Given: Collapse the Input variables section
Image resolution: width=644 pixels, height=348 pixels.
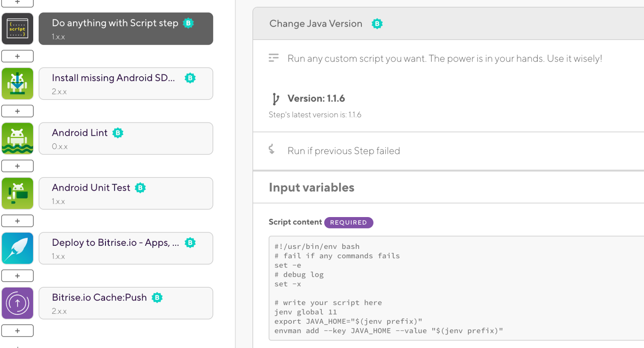Looking at the screenshot, I should (x=312, y=188).
